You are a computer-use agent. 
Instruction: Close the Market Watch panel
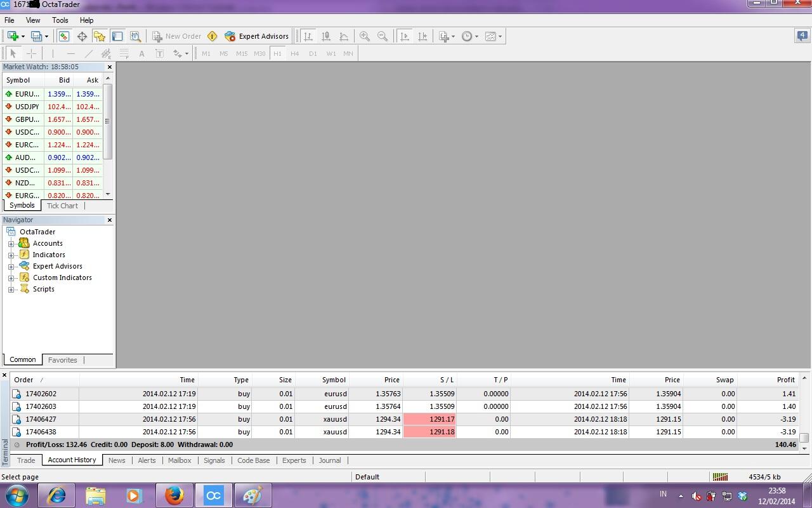click(109, 67)
